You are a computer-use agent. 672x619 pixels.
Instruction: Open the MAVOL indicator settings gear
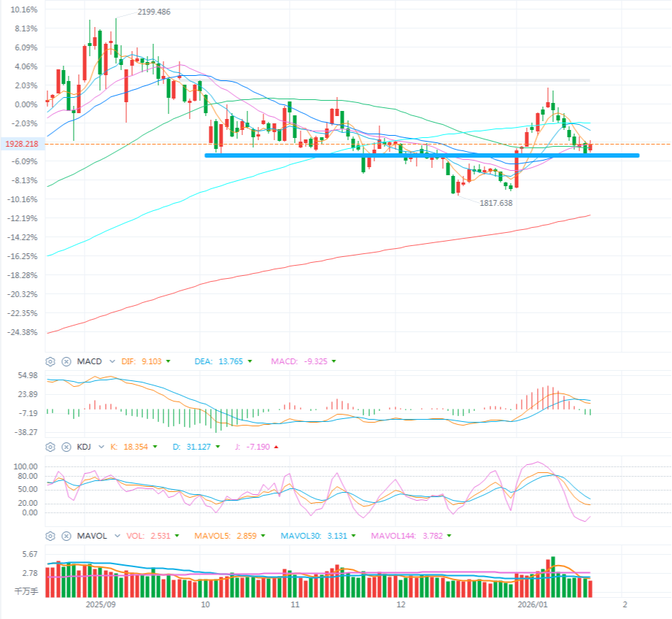tap(50, 536)
